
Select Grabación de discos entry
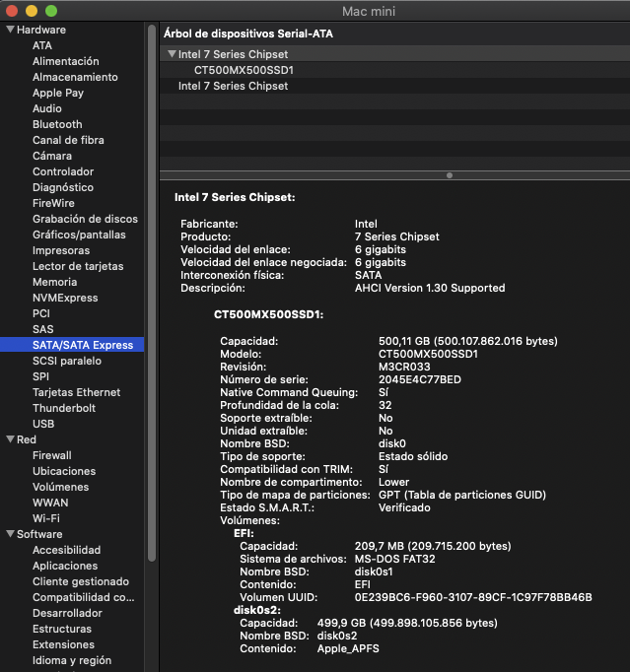click(x=86, y=219)
